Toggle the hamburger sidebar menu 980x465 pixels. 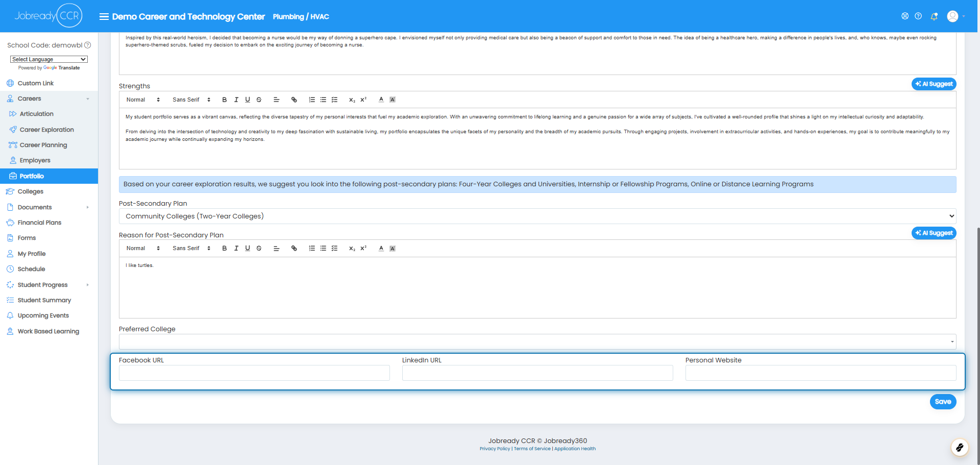pyautogui.click(x=104, y=16)
